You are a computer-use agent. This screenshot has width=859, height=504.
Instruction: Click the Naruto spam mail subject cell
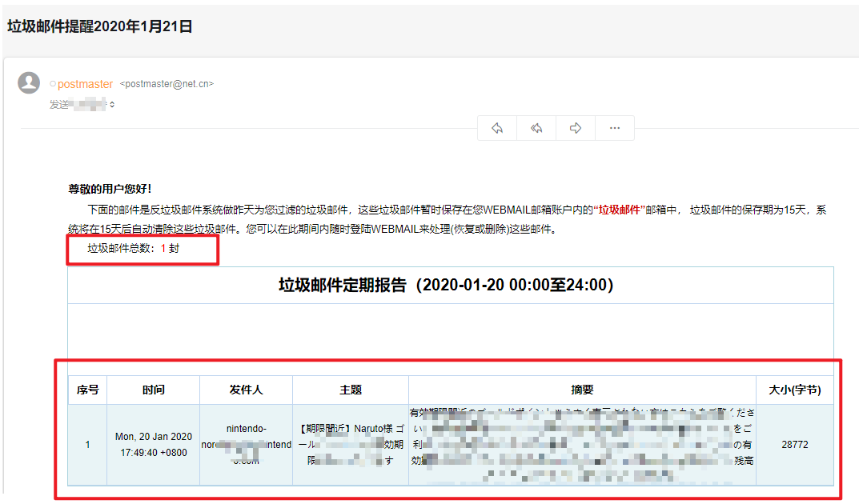click(351, 444)
